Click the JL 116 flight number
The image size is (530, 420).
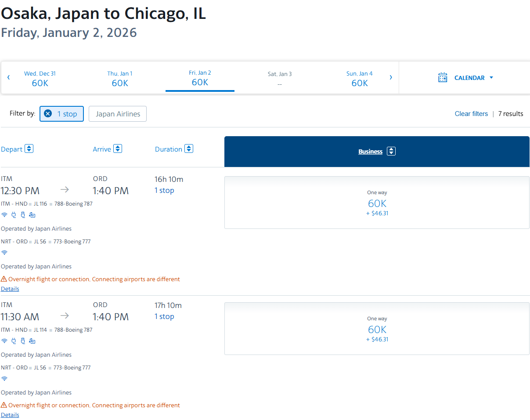tap(40, 204)
